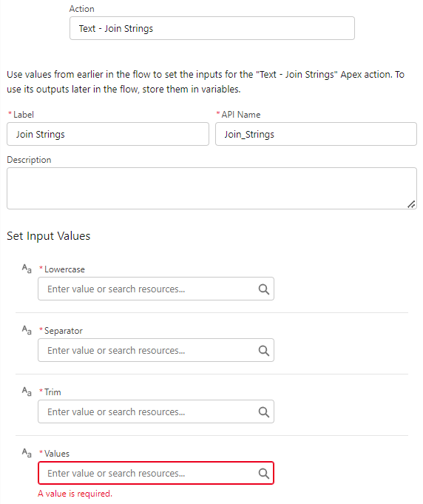The height and width of the screenshot is (504, 423).
Task: Click the Separator value input field
Action: point(156,350)
